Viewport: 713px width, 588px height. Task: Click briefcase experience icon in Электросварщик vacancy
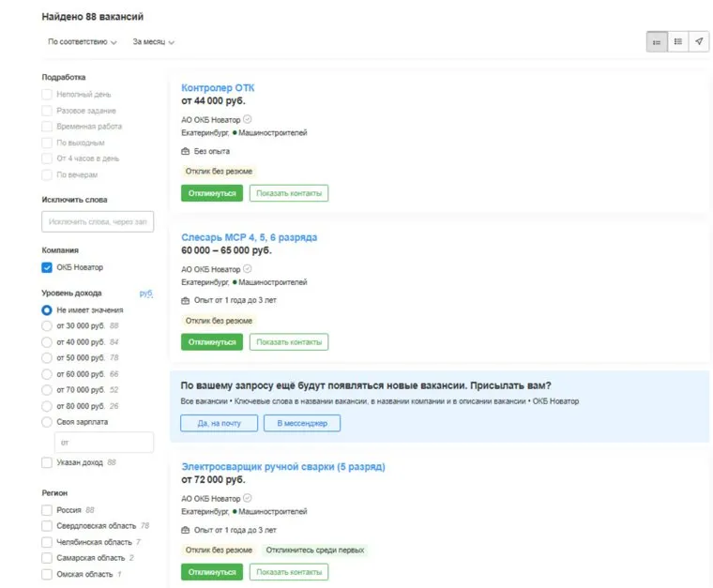(186, 530)
